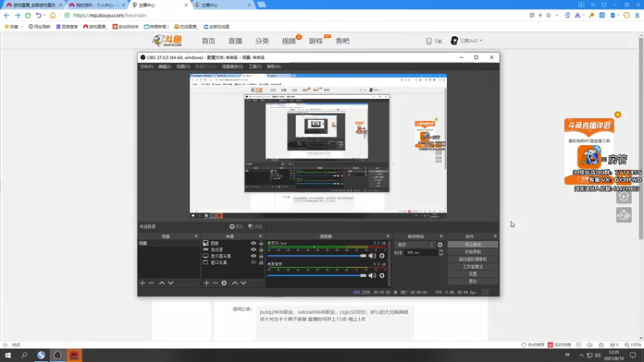Open the OBS Studio taskbar icon
The height and width of the screenshot is (362, 644).
tap(57, 355)
